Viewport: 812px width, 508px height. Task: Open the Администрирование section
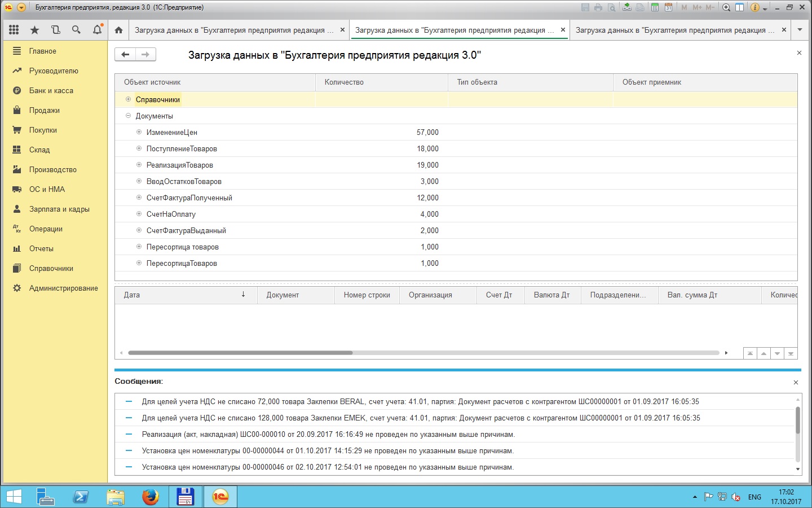[55, 288]
